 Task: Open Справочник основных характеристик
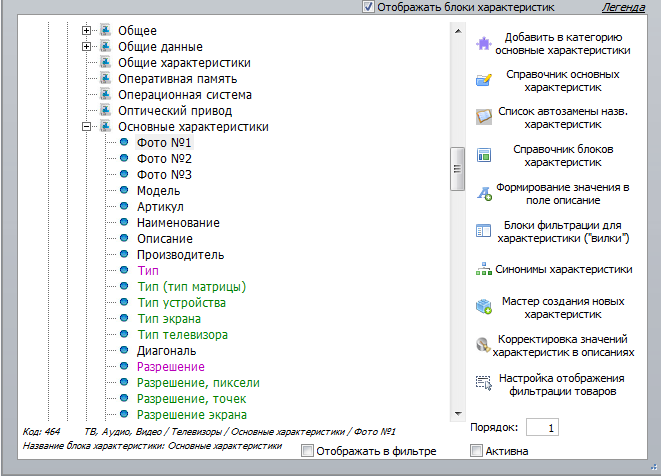coord(563,81)
